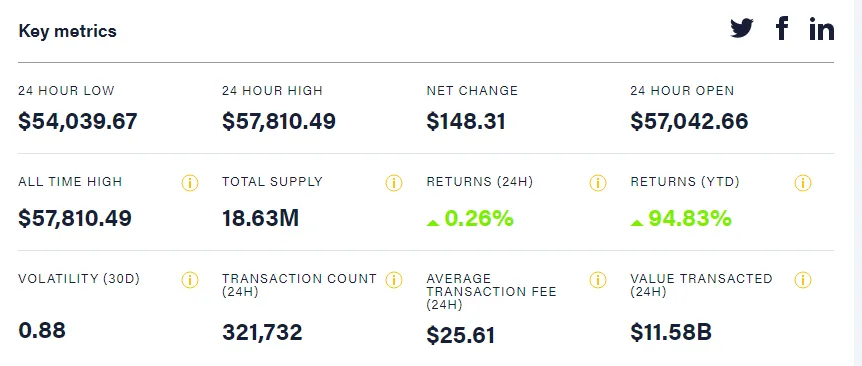Viewport: 862px width, 366px height.
Task: Click the 24 Hour High value $57,810.49
Action: coord(279,121)
